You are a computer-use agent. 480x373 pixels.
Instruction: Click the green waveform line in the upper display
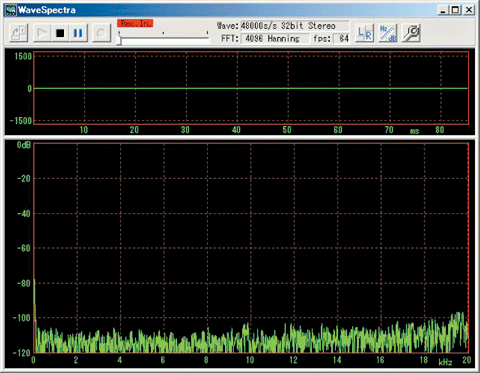coord(251,88)
